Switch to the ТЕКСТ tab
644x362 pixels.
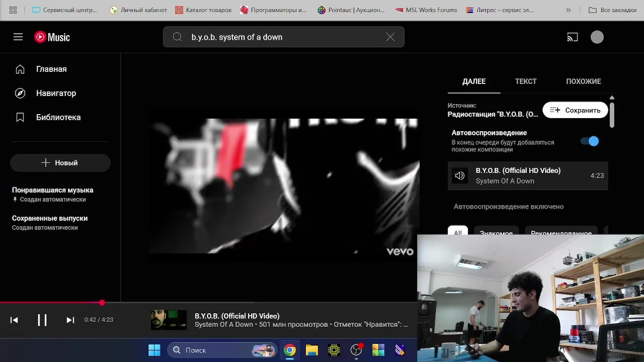[526, 81]
